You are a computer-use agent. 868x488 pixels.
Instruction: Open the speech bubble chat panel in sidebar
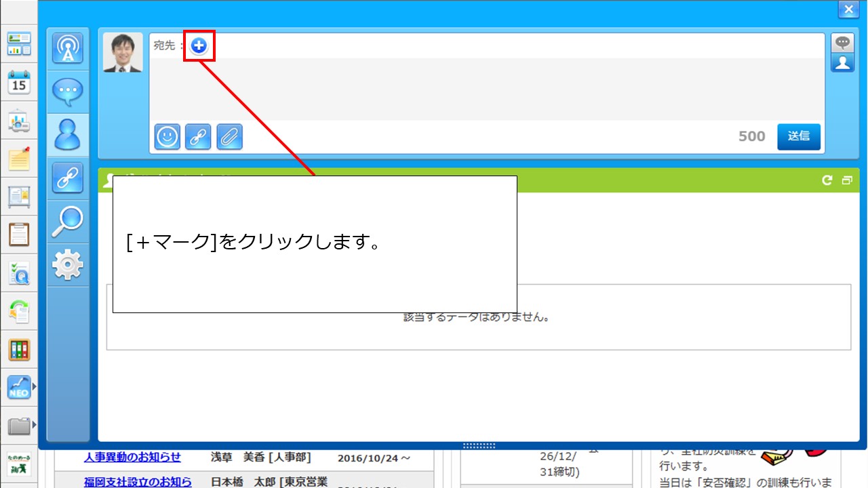pyautogui.click(x=68, y=91)
